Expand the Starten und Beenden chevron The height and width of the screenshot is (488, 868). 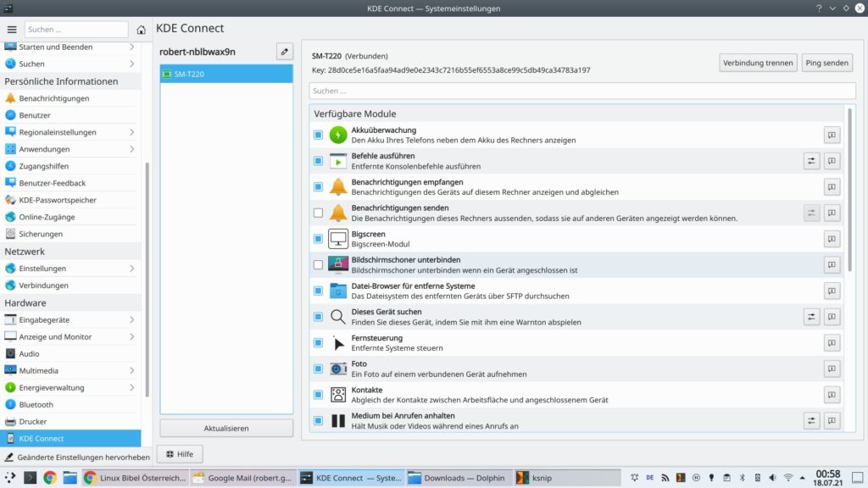coord(131,47)
